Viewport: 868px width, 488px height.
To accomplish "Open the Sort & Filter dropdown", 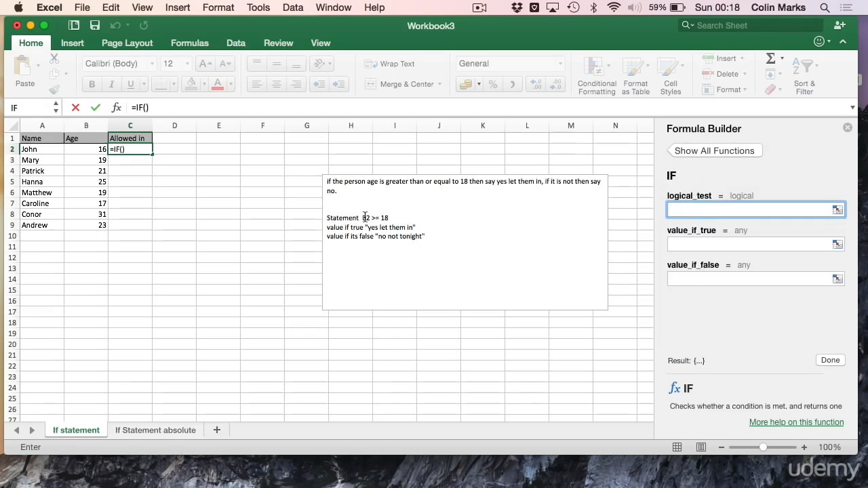I will (x=804, y=75).
